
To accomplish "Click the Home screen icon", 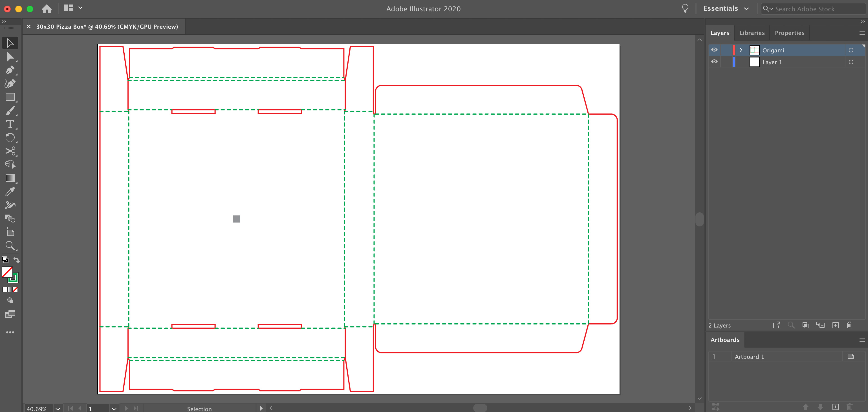I will point(47,9).
